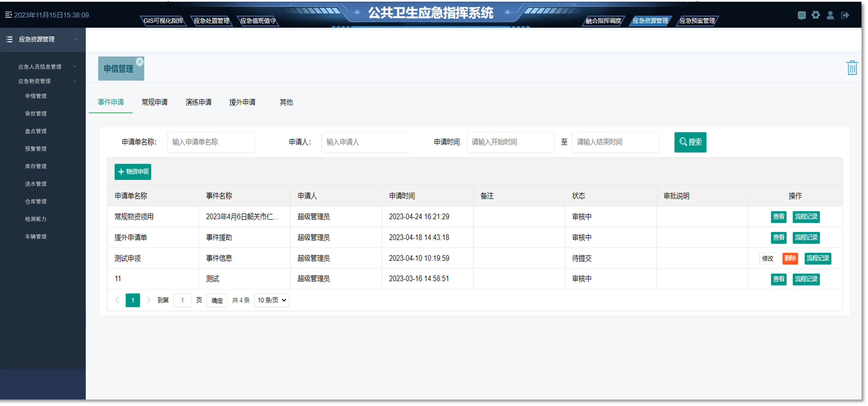
Task: Click the hamburger menu icon beside the date
Action: tap(8, 15)
